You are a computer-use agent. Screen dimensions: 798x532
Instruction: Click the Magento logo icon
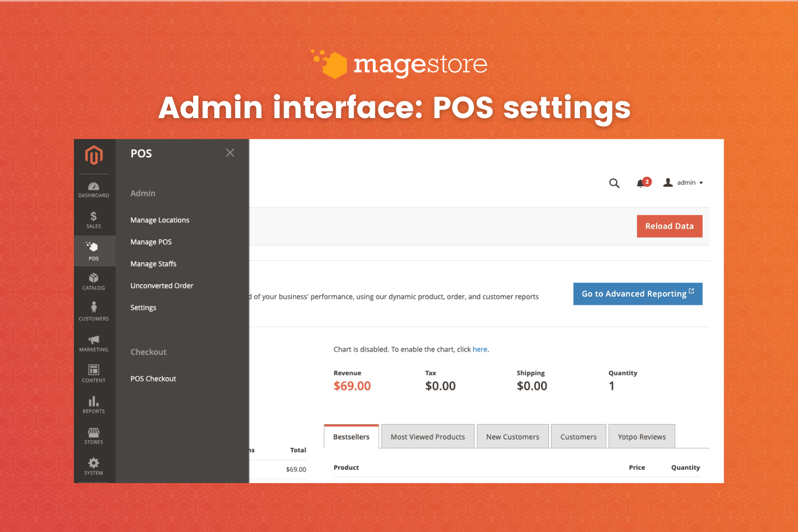point(94,155)
